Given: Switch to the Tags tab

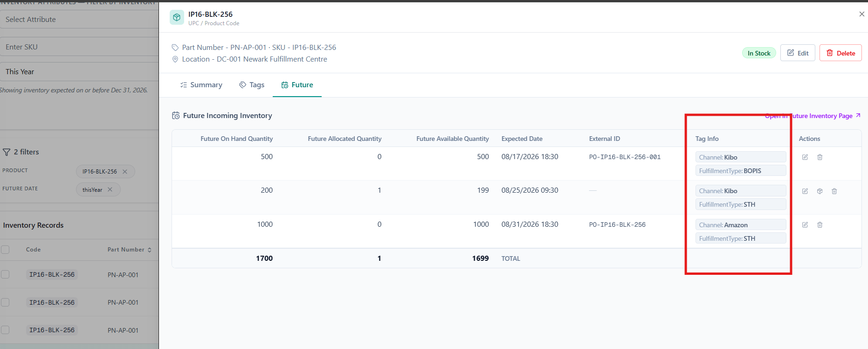Looking at the screenshot, I should click(252, 85).
